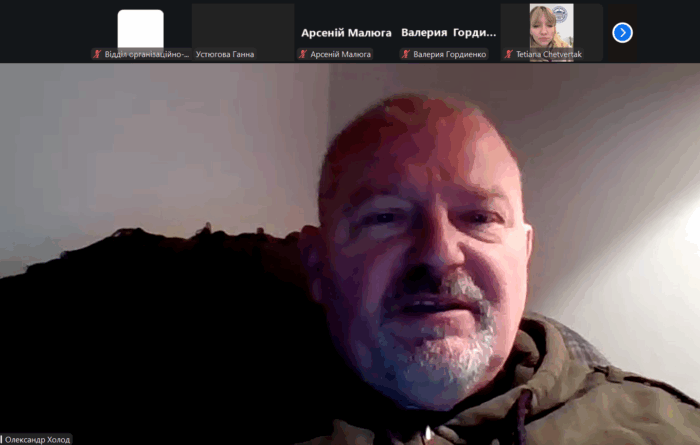
Task: Click the Відділ організаційно- name label
Action: click(146, 54)
